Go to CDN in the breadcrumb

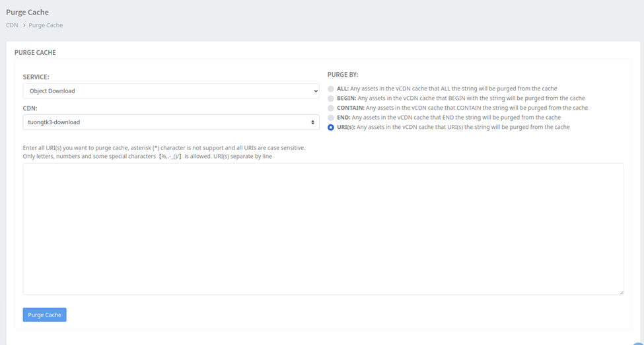12,25
